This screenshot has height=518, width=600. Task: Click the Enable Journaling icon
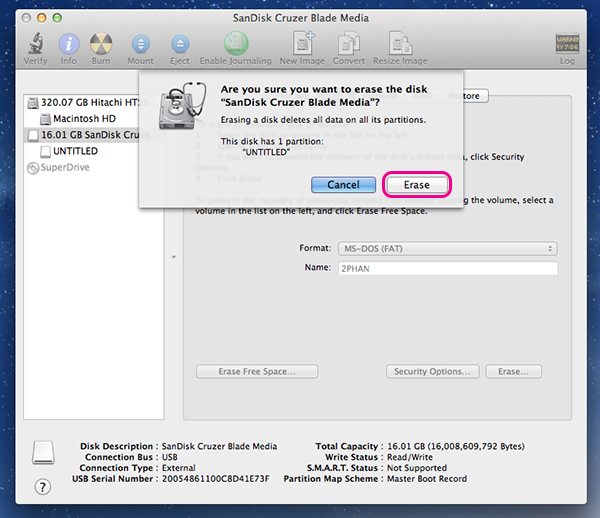point(236,43)
